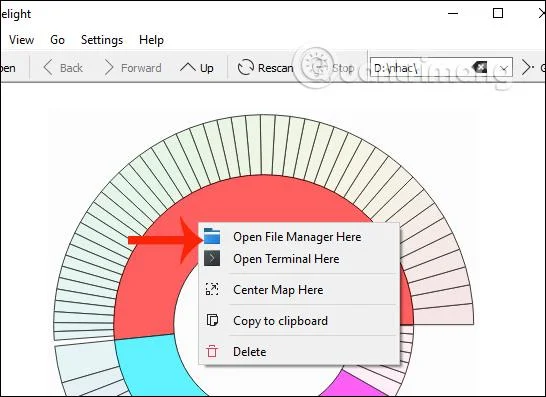
Task: Maximize the Filelight window
Action: click(498, 13)
